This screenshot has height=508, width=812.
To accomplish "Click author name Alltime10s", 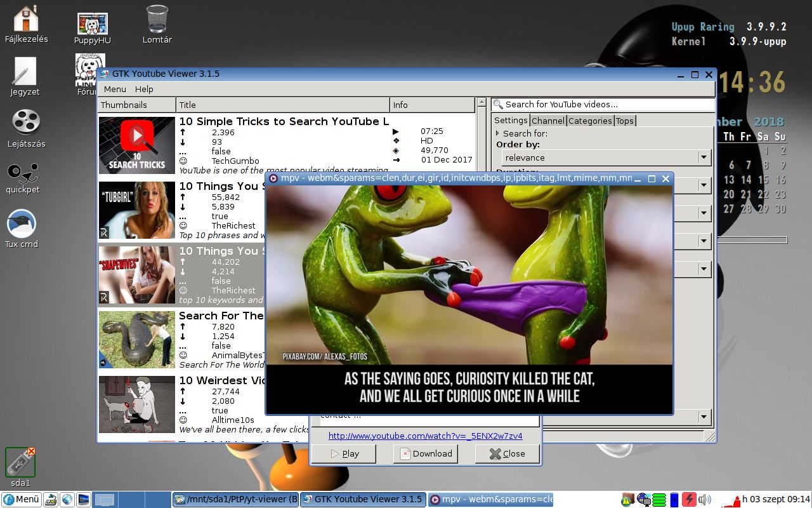I will pos(233,420).
